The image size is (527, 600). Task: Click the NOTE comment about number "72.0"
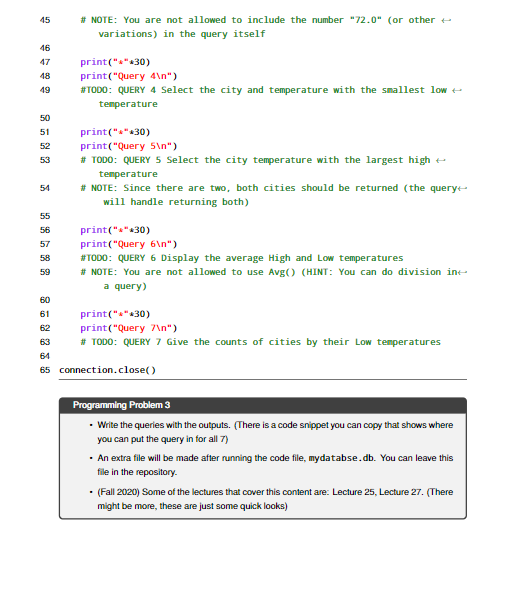click(x=265, y=27)
